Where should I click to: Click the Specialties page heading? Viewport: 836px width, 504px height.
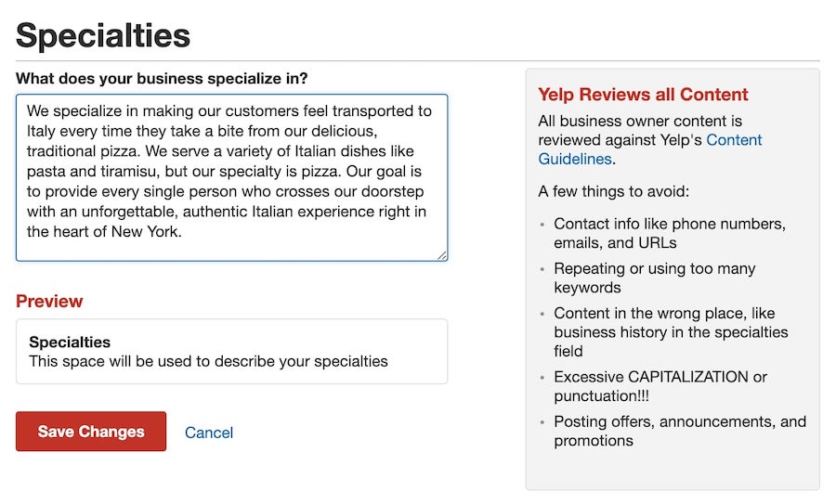coord(103,35)
